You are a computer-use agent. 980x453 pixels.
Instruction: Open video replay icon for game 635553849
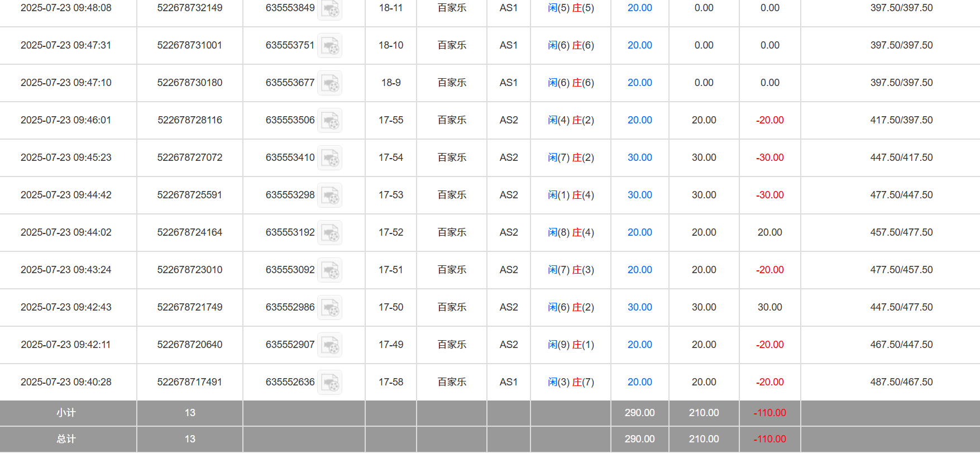pyautogui.click(x=330, y=9)
